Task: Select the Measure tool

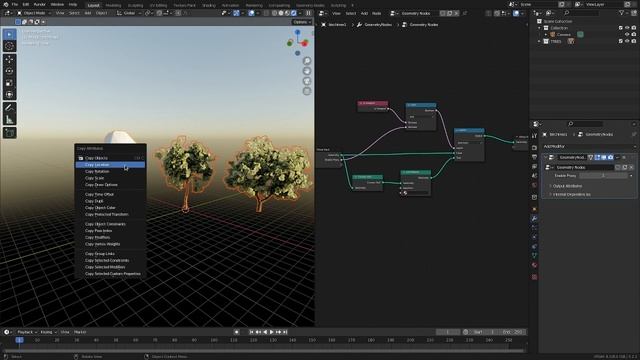Action: 9,119
